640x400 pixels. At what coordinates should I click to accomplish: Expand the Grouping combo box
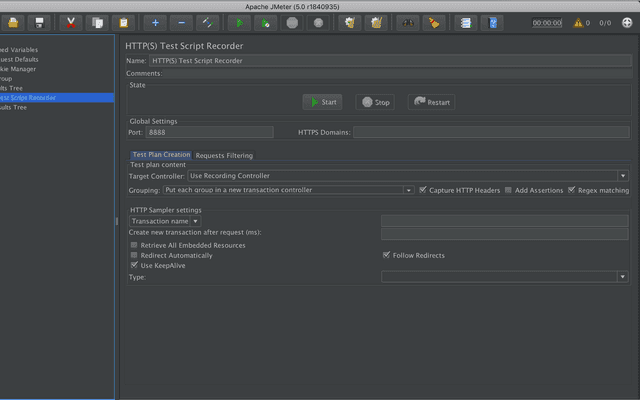click(x=409, y=190)
